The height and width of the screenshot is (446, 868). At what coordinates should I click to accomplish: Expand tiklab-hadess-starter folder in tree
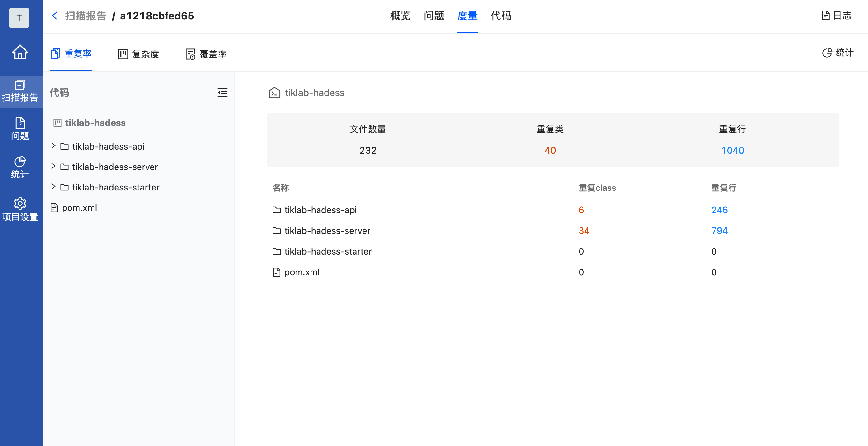(x=53, y=187)
